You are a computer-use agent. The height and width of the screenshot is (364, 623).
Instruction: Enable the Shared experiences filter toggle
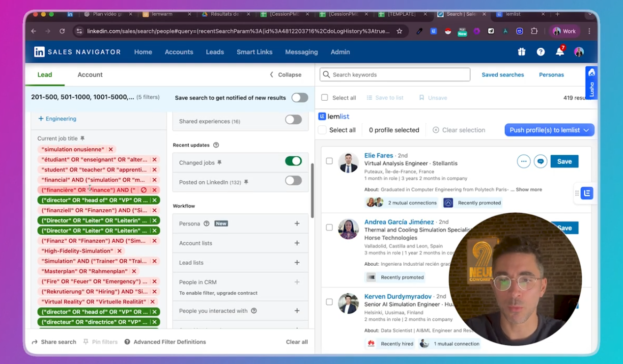click(x=293, y=119)
